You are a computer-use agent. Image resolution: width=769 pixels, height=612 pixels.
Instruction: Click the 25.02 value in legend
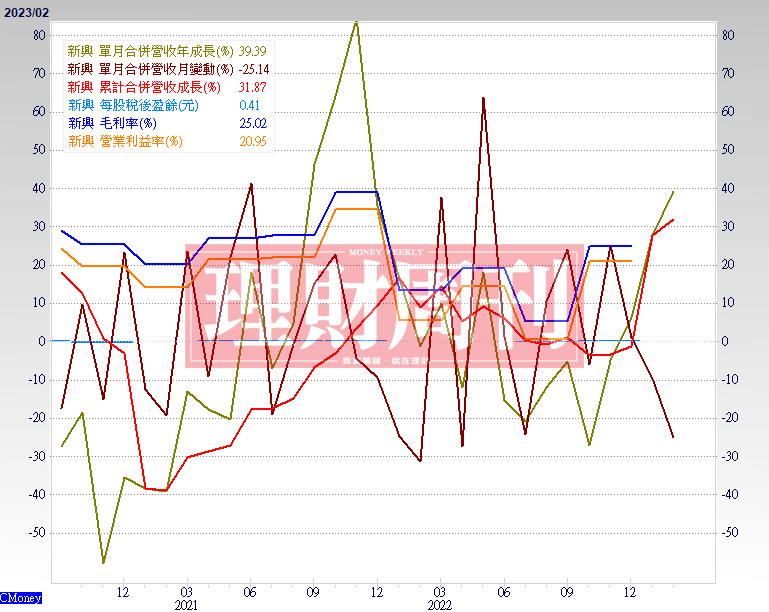coord(254,123)
